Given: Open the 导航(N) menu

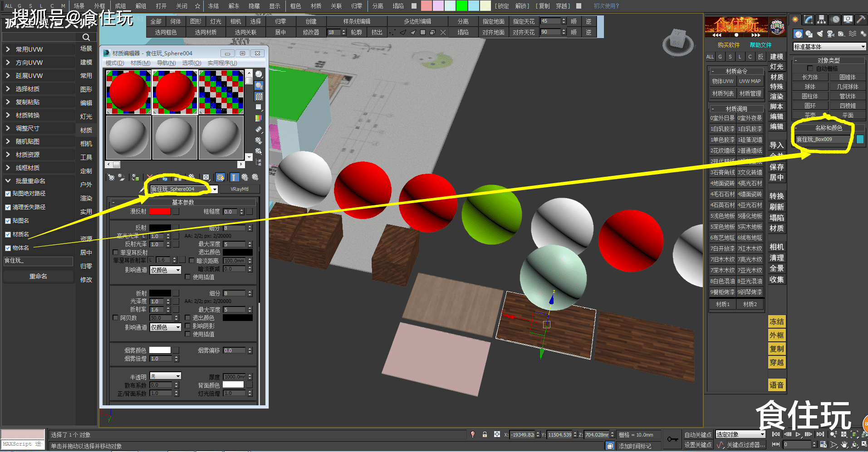Looking at the screenshot, I should point(166,63).
